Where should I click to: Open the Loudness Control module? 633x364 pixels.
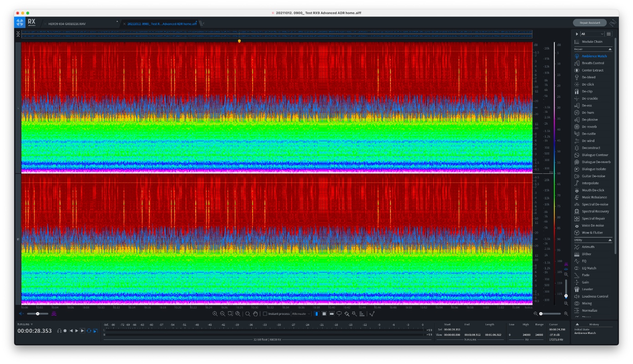tap(595, 296)
